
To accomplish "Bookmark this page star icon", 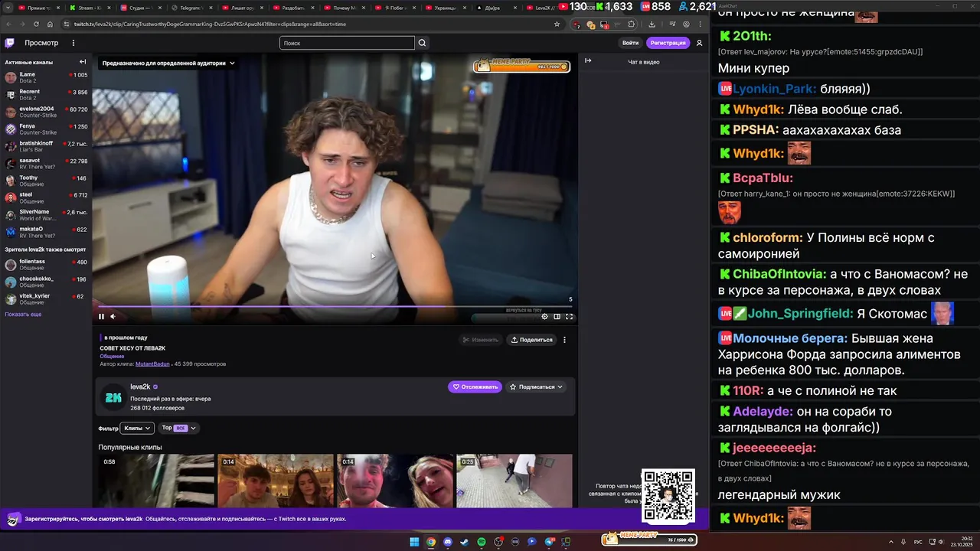I will coord(557,24).
